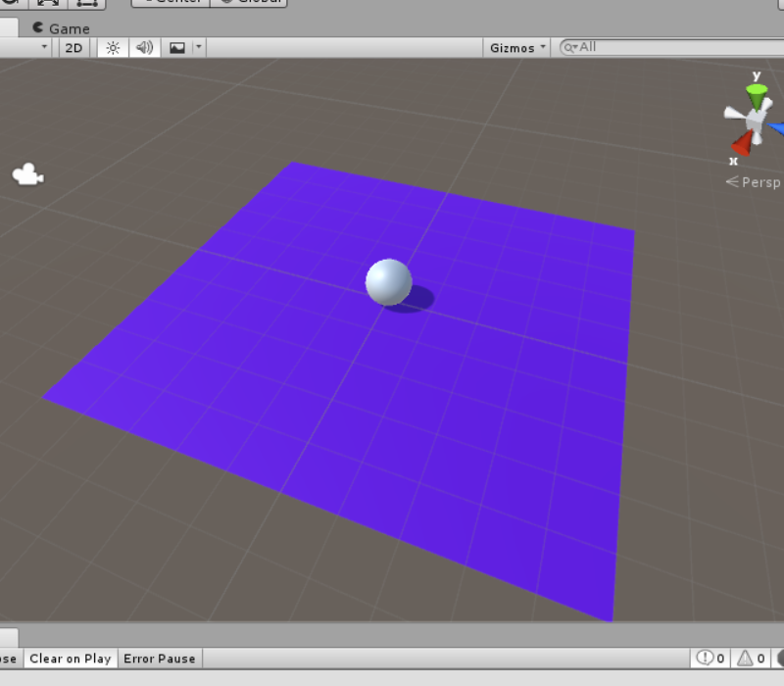Click the blue Z axis cone
The width and height of the screenshot is (784, 686).
point(776,128)
